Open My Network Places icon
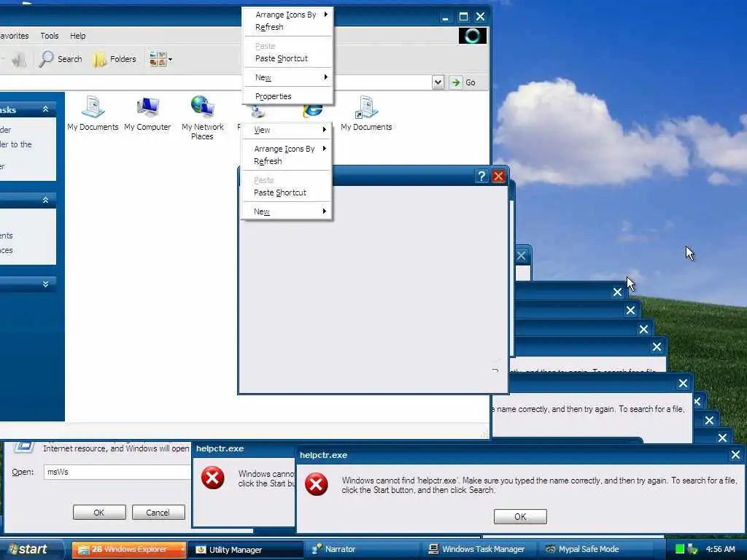This screenshot has width=747, height=560. [203, 117]
